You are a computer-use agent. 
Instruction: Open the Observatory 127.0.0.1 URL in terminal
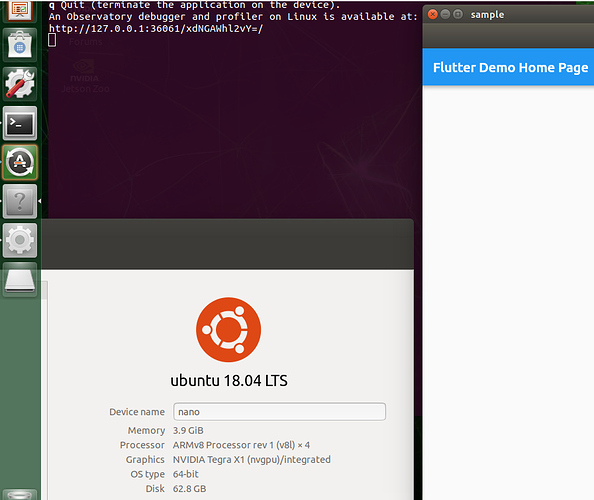[x=156, y=28]
